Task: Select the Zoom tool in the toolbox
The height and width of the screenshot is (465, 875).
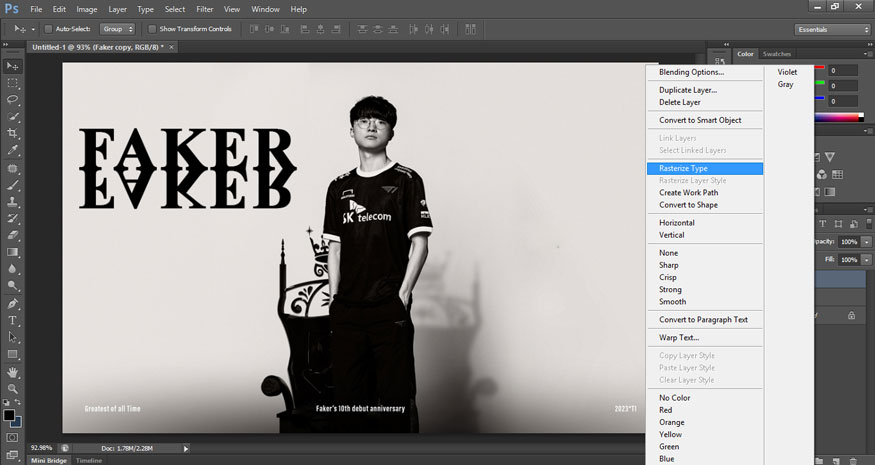Action: point(12,389)
